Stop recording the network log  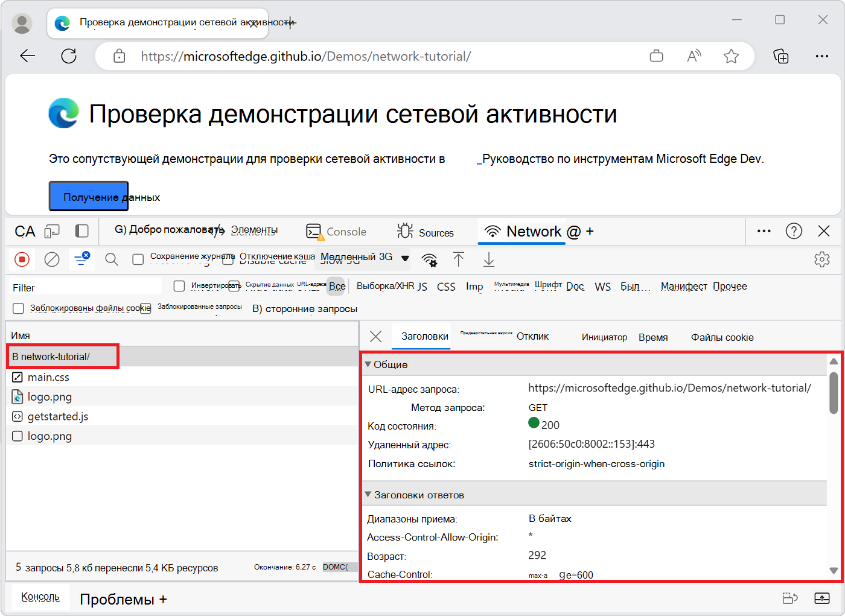22,259
